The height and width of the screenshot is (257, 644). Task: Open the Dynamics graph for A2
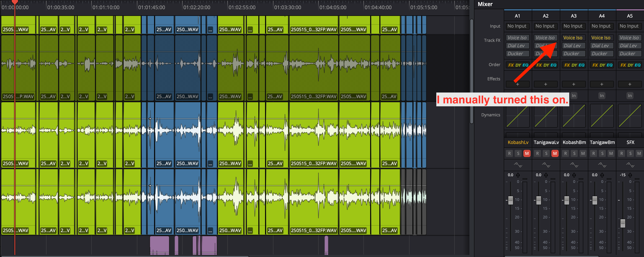[546, 116]
